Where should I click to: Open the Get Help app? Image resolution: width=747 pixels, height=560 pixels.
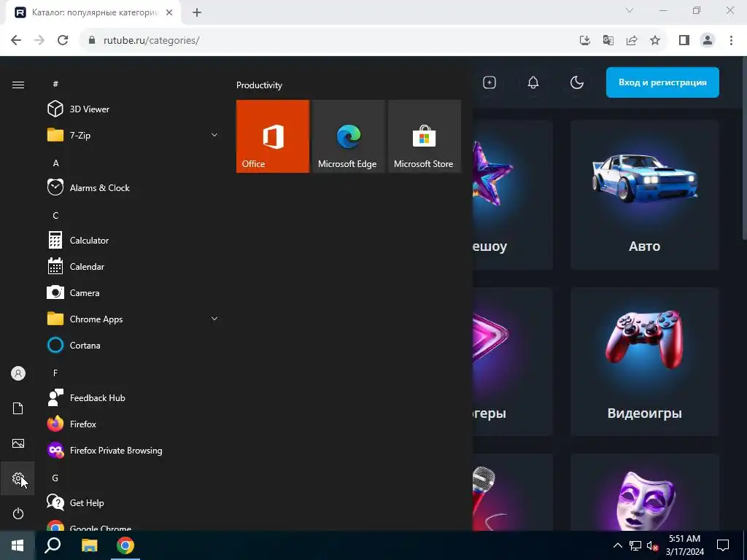click(133, 502)
